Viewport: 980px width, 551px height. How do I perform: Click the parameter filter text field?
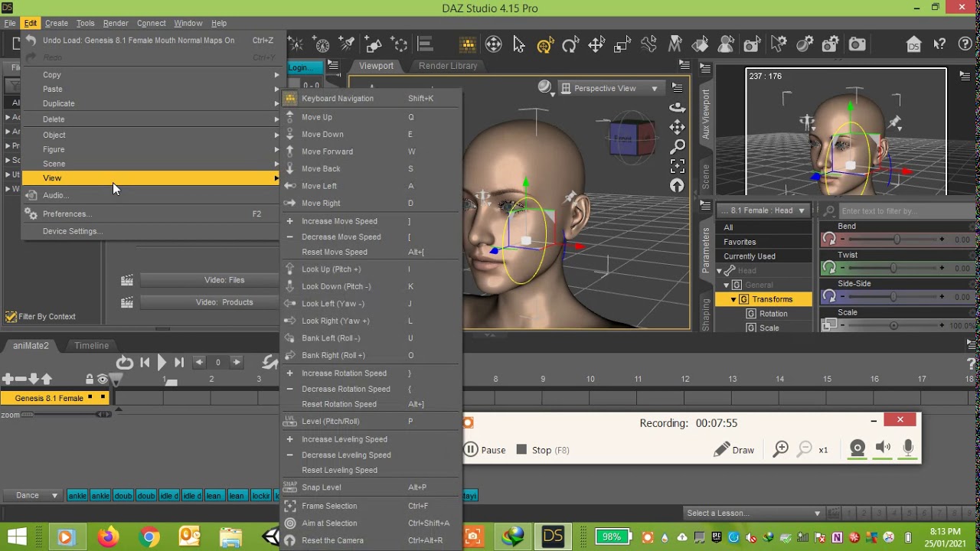pos(906,210)
